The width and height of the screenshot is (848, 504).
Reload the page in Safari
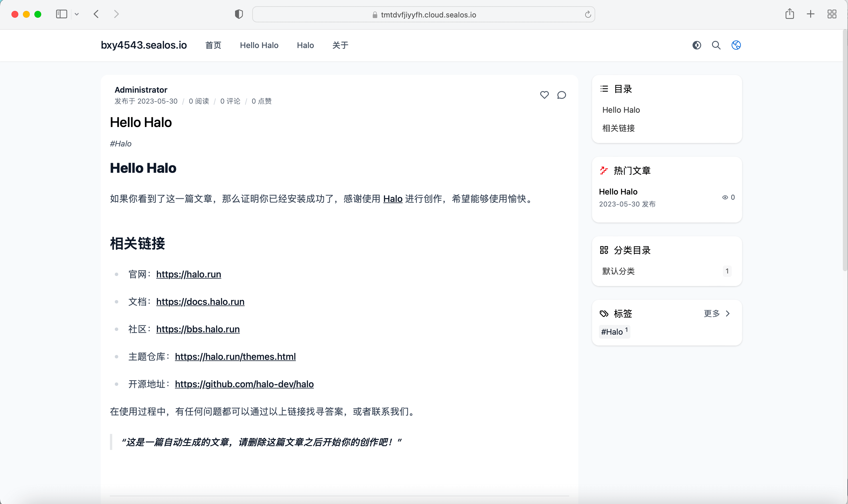(588, 15)
